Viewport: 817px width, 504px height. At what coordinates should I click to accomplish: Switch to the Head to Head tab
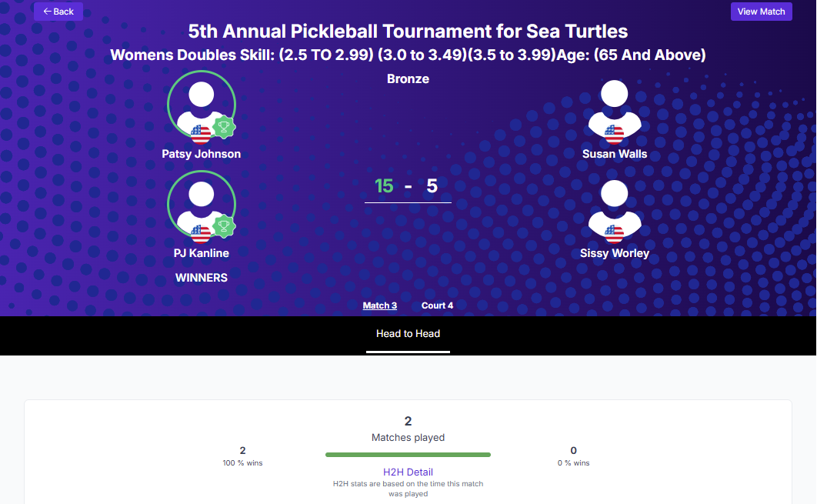[x=408, y=334]
